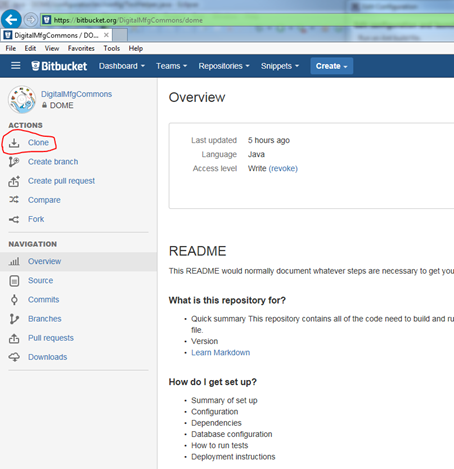Open the Favorites menu

(81, 49)
